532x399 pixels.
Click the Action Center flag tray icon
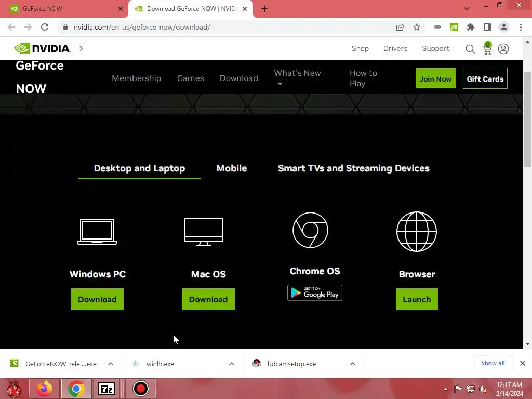pos(458,389)
